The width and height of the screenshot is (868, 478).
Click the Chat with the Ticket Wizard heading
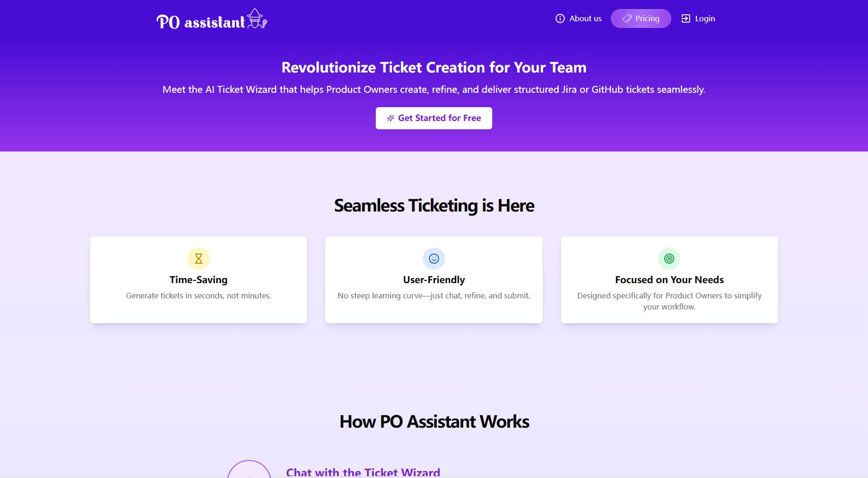tap(363, 472)
